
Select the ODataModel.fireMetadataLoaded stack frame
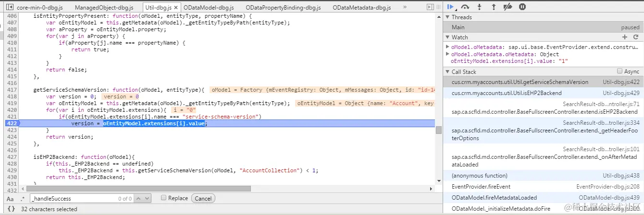point(543,198)
